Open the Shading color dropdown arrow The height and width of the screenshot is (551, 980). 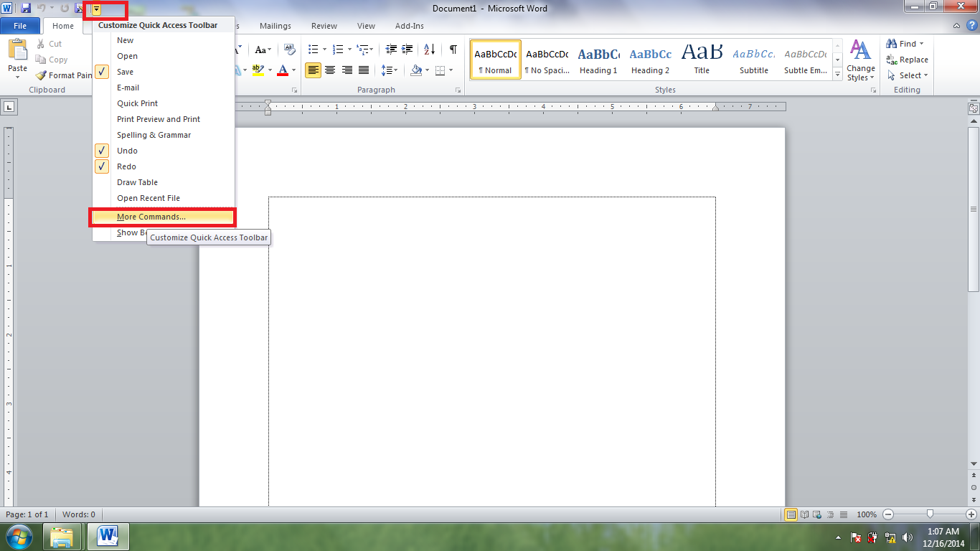coord(427,70)
